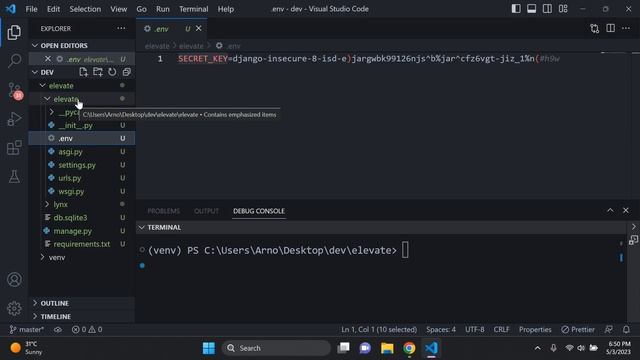Open db.sqlite3 in the explorer
640x360 pixels.
(70, 218)
